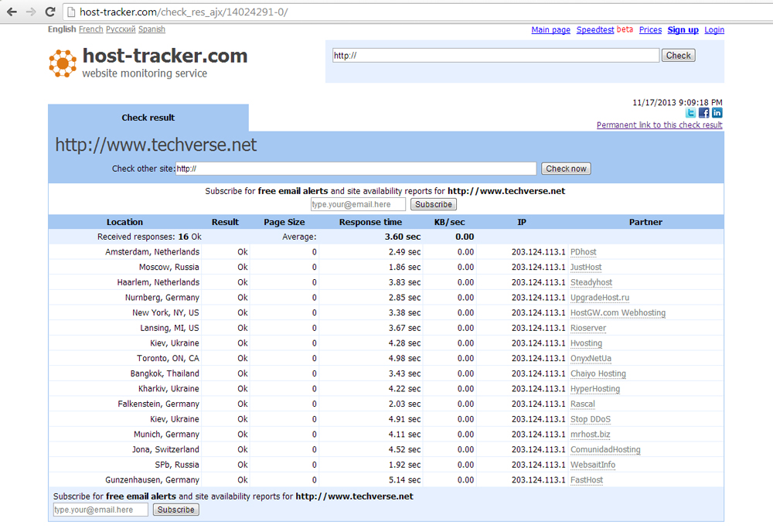
Task: Focus the top http:// URL field
Action: pos(495,55)
